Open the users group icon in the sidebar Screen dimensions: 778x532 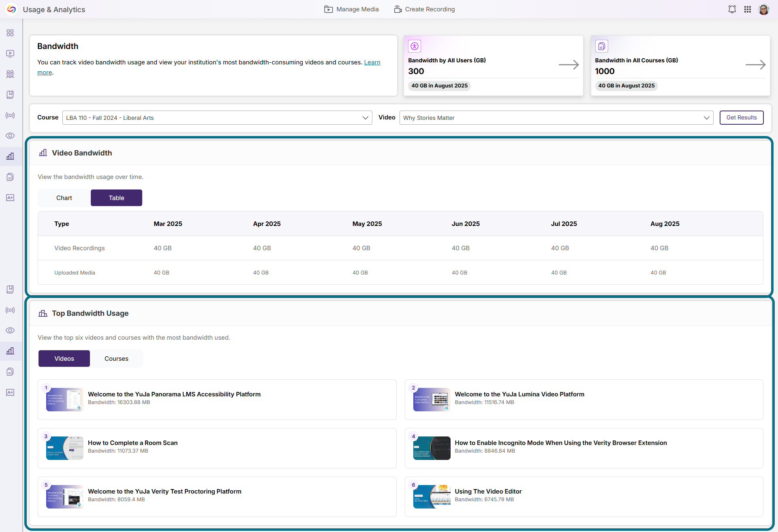10,74
